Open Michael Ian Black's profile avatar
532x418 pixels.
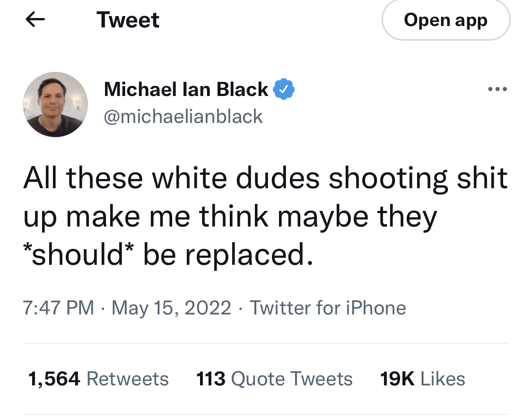pyautogui.click(x=55, y=104)
